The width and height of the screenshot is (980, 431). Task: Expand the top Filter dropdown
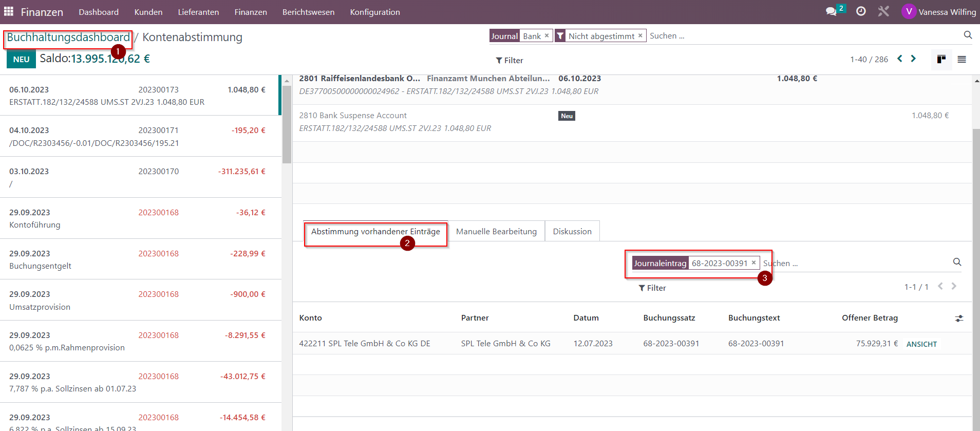(510, 61)
